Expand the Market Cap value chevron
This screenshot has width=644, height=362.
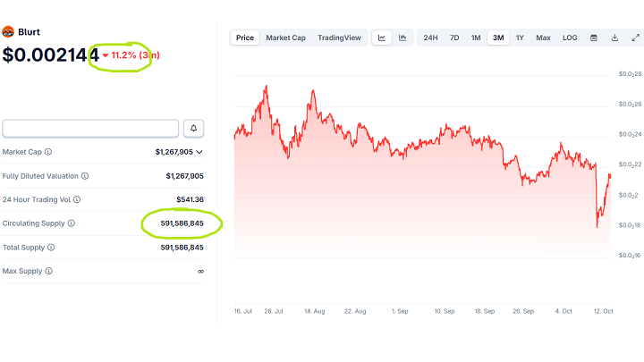[199, 152]
